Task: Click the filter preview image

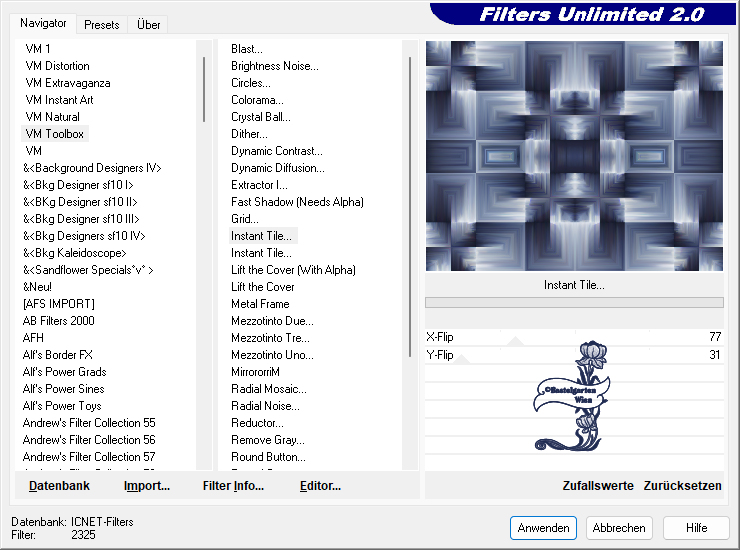Action: [574, 156]
